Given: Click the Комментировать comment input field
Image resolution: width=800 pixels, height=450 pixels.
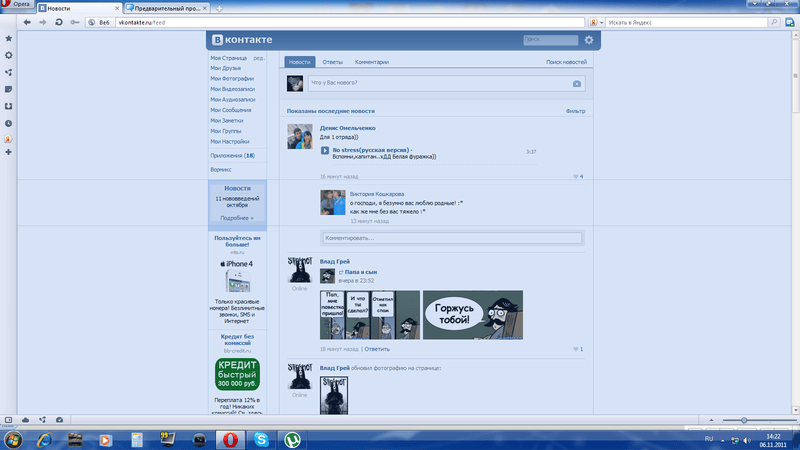Looking at the screenshot, I should pyautogui.click(x=451, y=238).
